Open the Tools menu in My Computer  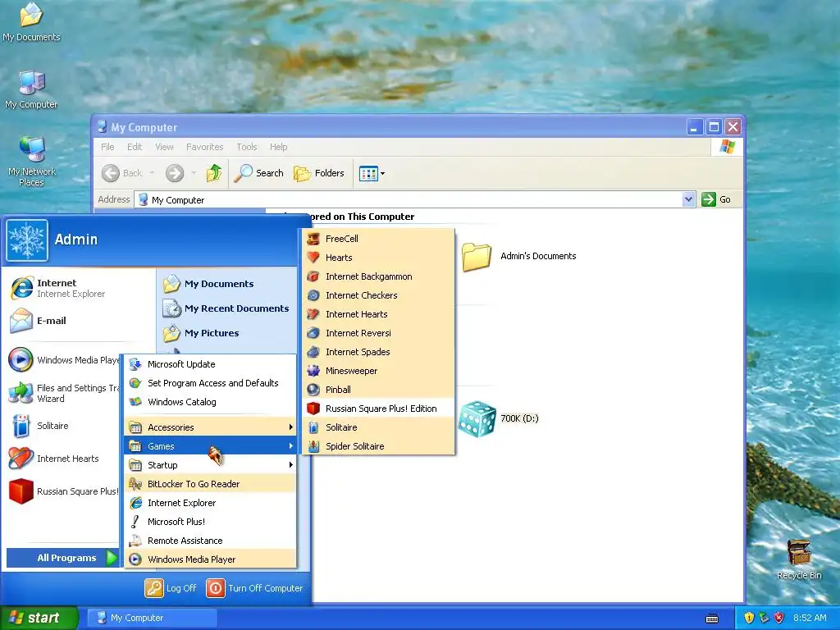[x=246, y=147]
